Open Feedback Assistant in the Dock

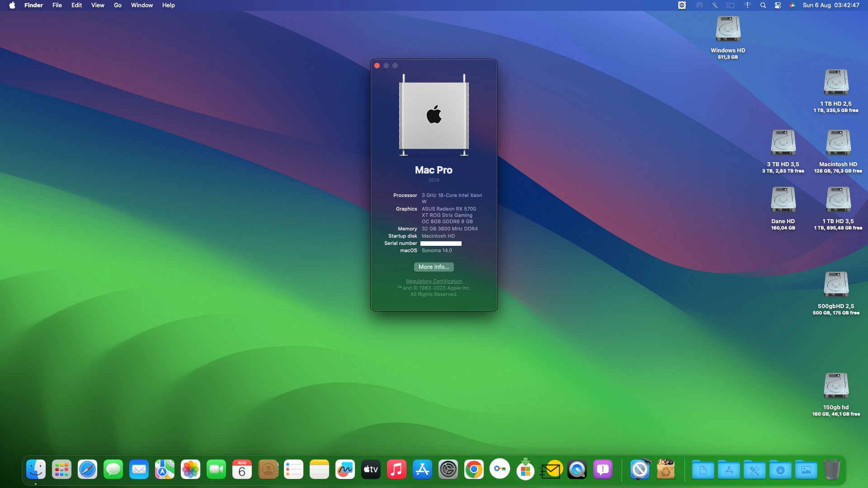coord(603,470)
